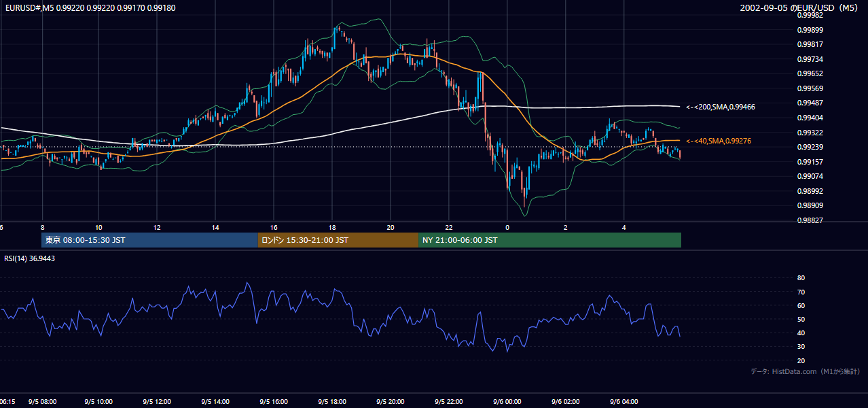Click the 0.99404 price axis label
The height and width of the screenshot is (408, 868).
point(810,118)
